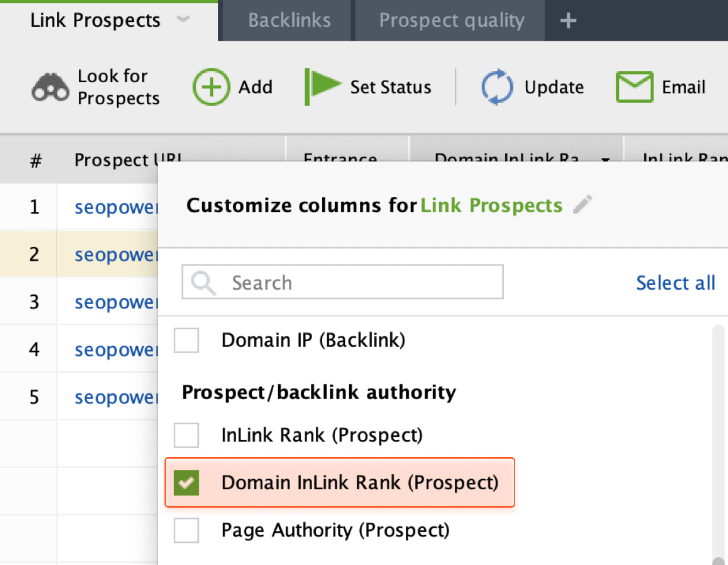Click the green plus Add icon
728x565 pixels.
[211, 87]
